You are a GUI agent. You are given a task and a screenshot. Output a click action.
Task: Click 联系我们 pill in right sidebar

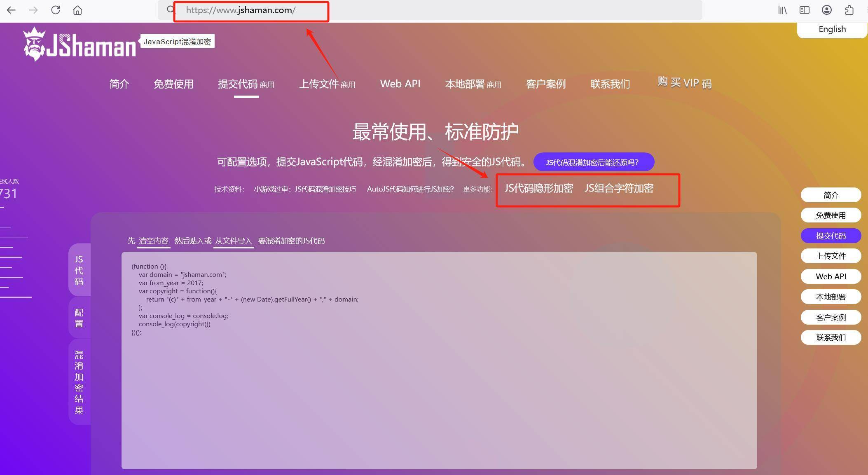(831, 337)
